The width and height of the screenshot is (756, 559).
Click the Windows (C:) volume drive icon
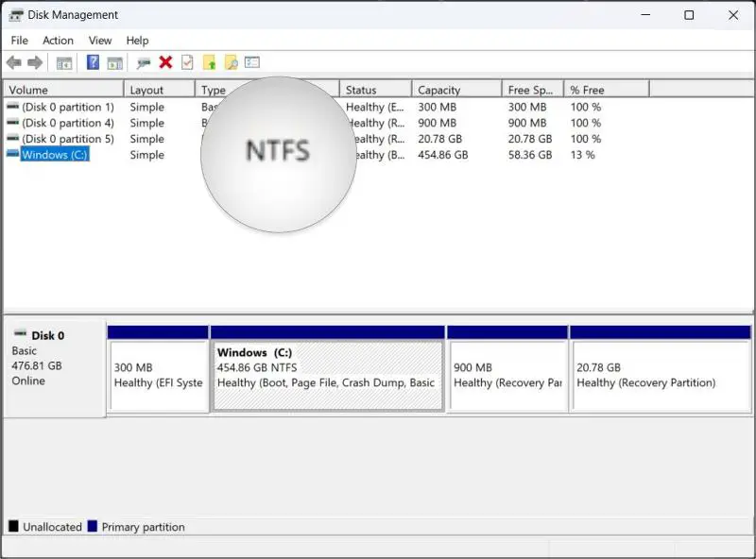(x=13, y=154)
